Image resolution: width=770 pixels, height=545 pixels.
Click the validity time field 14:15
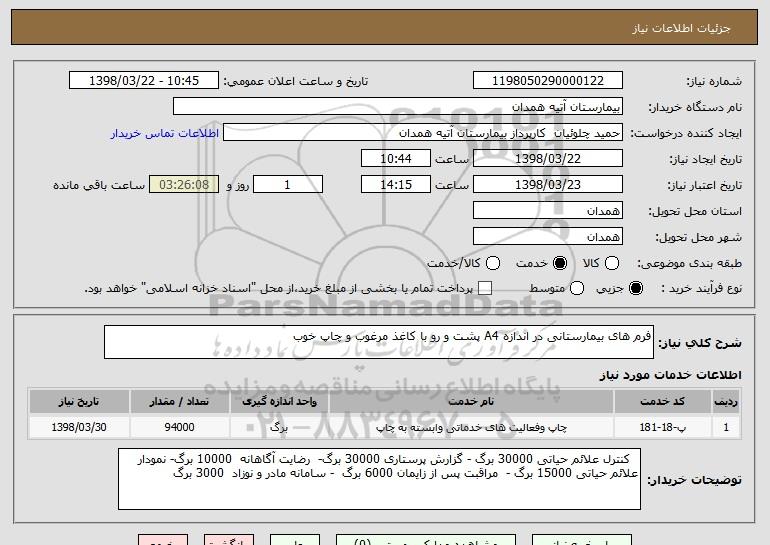click(x=396, y=185)
